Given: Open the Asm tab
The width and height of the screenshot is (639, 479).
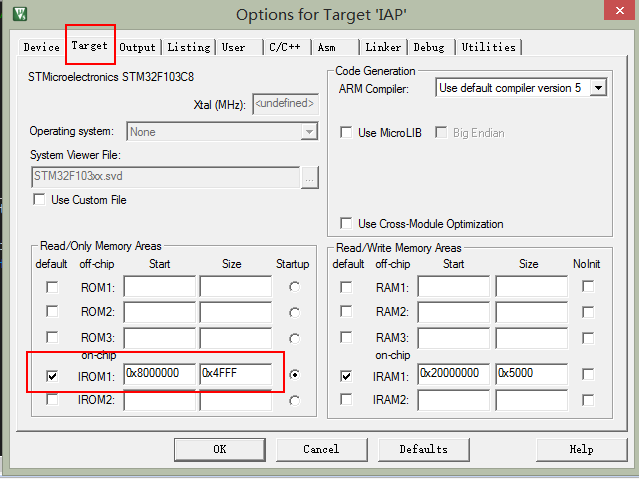Looking at the screenshot, I should click(x=335, y=47).
